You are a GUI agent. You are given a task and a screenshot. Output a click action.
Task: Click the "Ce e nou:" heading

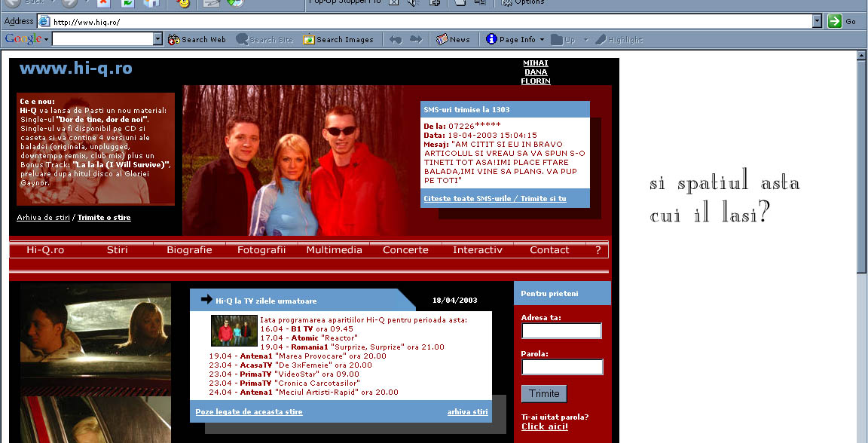point(38,102)
